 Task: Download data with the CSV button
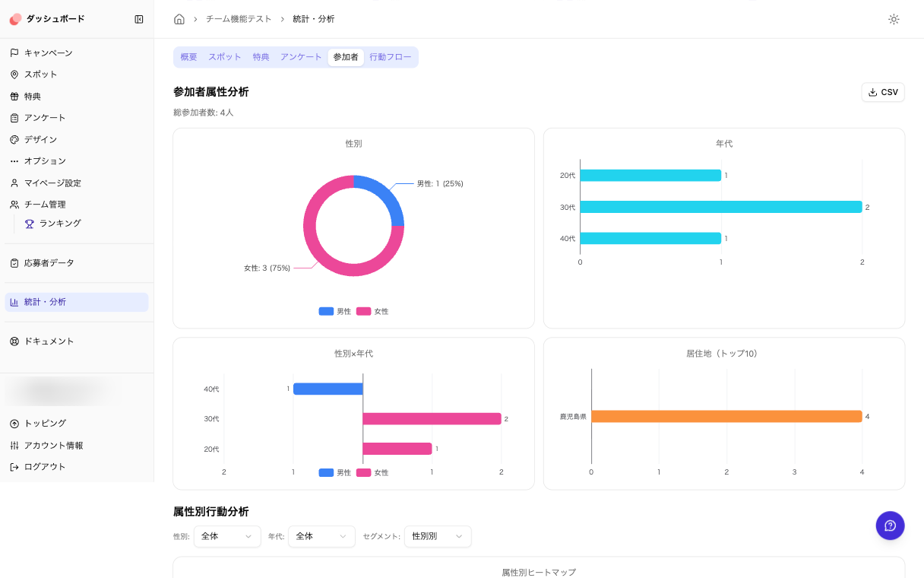tap(882, 91)
